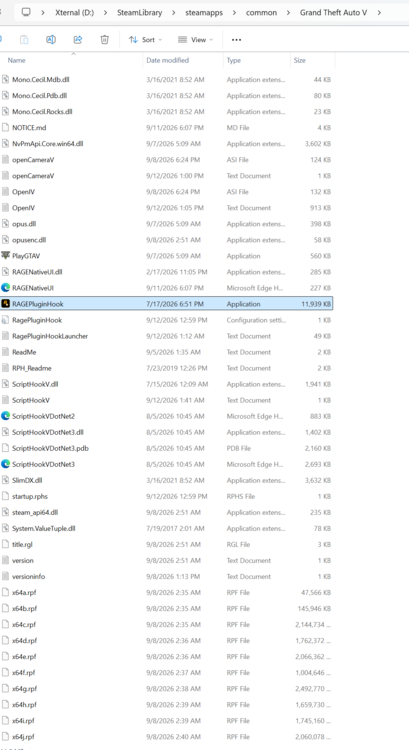Select file name RAGENativeUI.dll
This screenshot has height=750, width=409.
[37, 272]
